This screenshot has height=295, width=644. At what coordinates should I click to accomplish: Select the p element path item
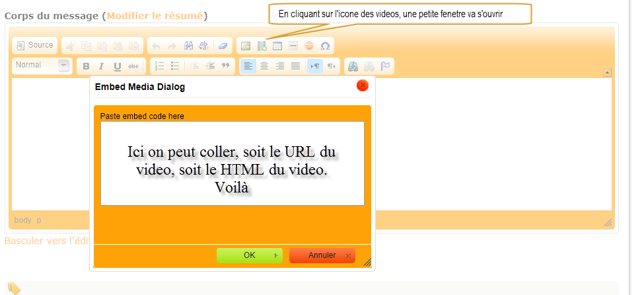click(39, 220)
